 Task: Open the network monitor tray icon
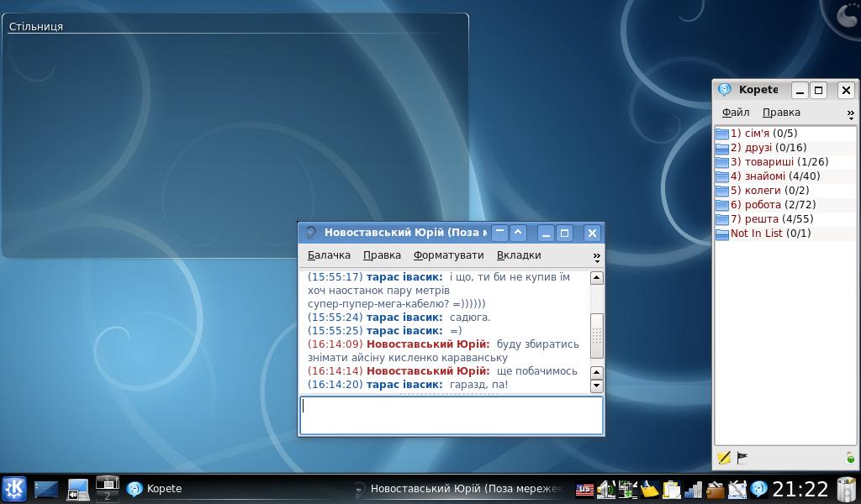coord(627,489)
